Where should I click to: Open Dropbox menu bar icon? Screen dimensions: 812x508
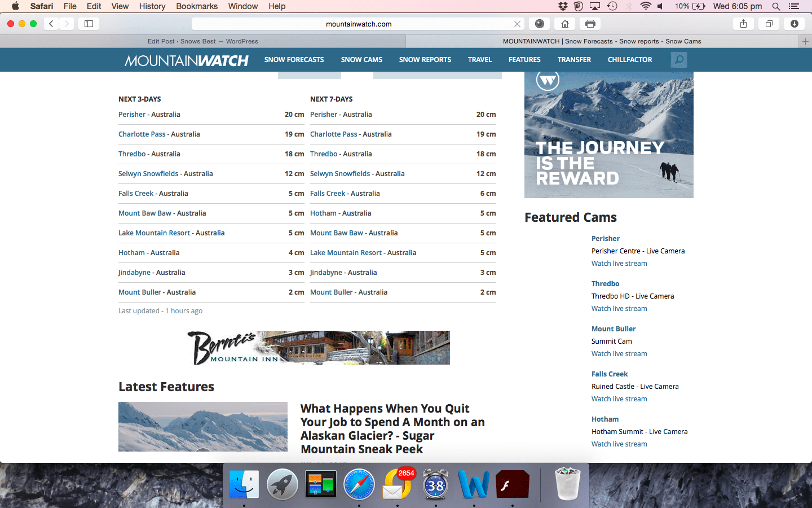[562, 6]
